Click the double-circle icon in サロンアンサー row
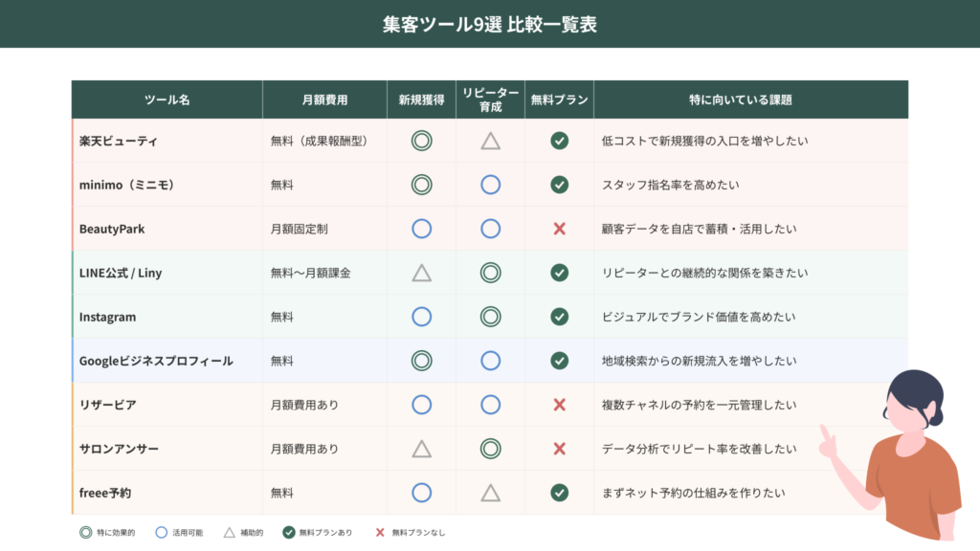This screenshot has width=980, height=551. [x=490, y=449]
